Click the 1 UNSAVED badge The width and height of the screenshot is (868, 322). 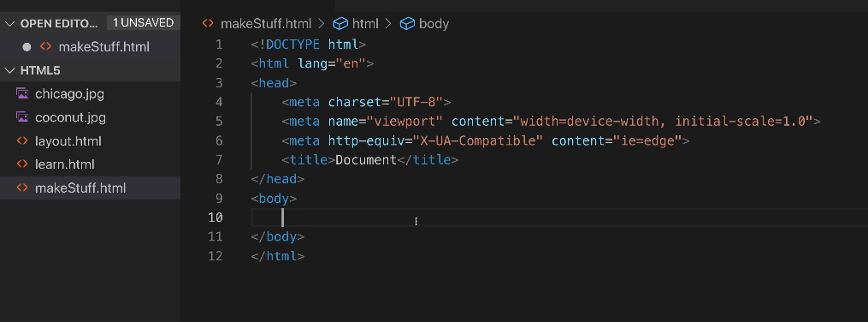(x=144, y=23)
